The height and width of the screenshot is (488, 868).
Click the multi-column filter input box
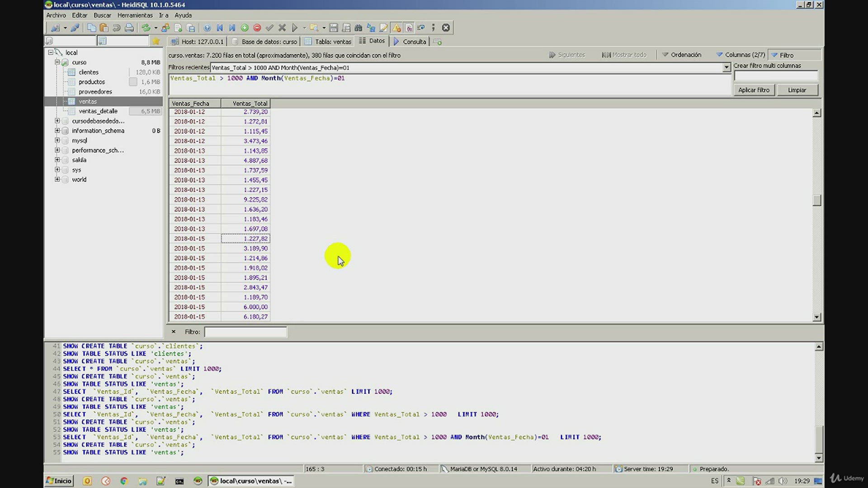point(776,75)
